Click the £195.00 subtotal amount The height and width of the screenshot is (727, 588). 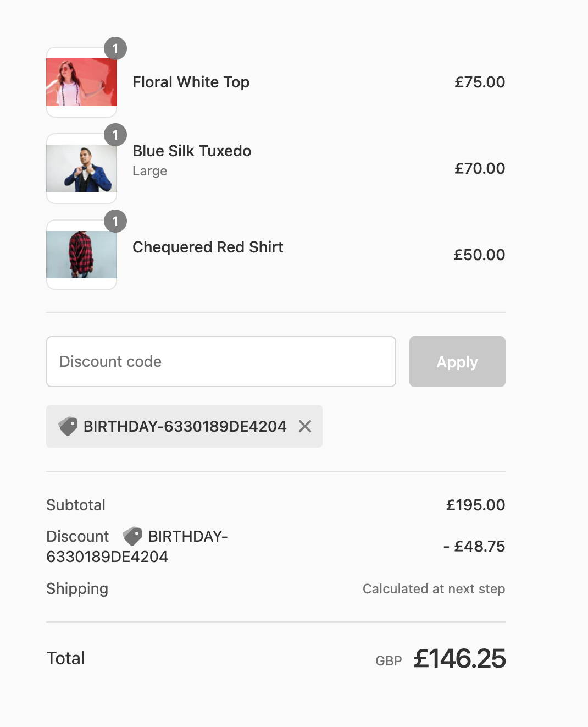475,505
